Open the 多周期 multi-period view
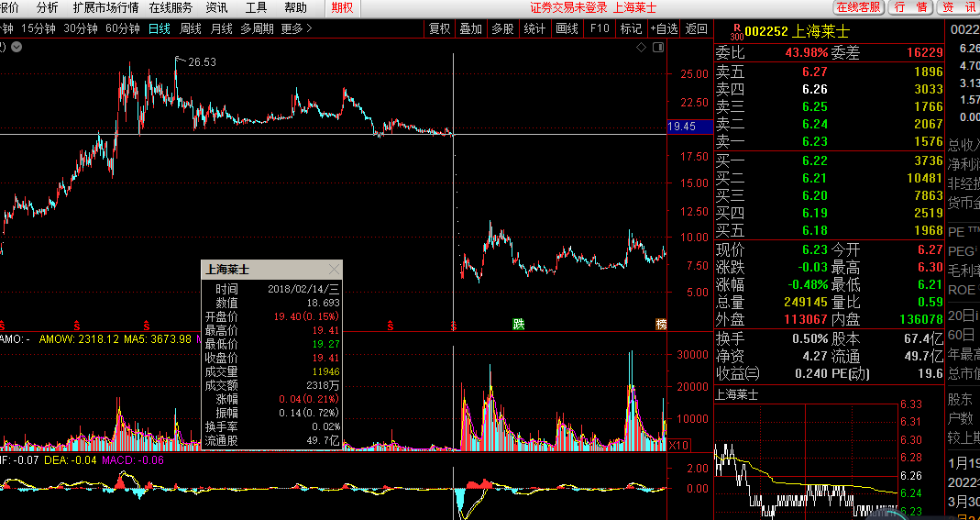Screen dimensions: 980x520 coord(257,28)
